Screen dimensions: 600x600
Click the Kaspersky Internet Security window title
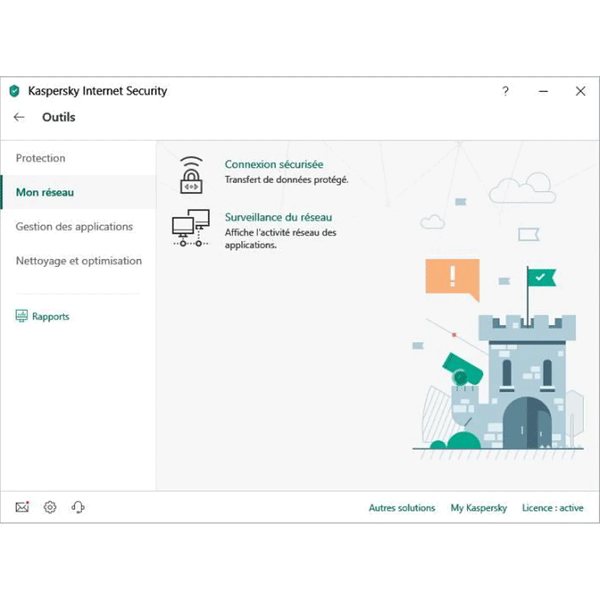coord(98,91)
